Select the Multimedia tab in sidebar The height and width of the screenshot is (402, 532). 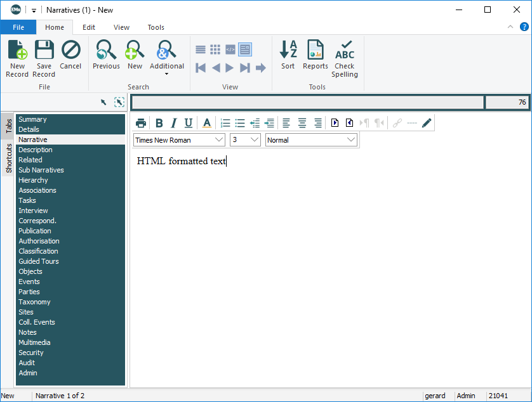[34, 342]
